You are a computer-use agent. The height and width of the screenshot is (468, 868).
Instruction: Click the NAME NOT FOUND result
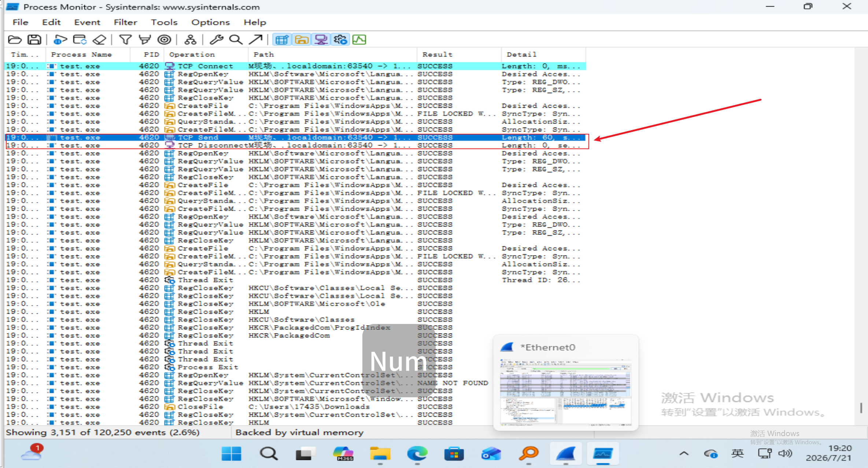(x=453, y=383)
